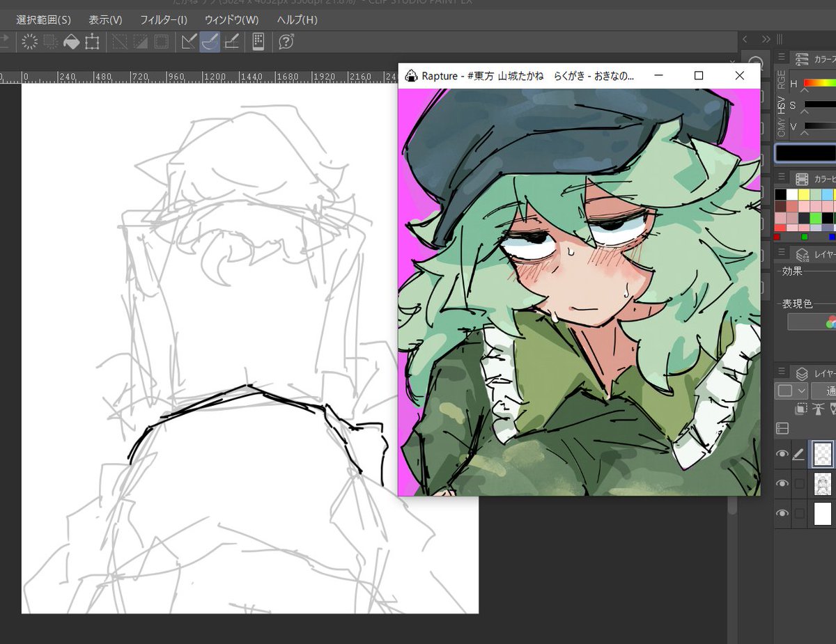Click the color history film icon
This screenshot has width=836, height=644.
tap(801, 179)
